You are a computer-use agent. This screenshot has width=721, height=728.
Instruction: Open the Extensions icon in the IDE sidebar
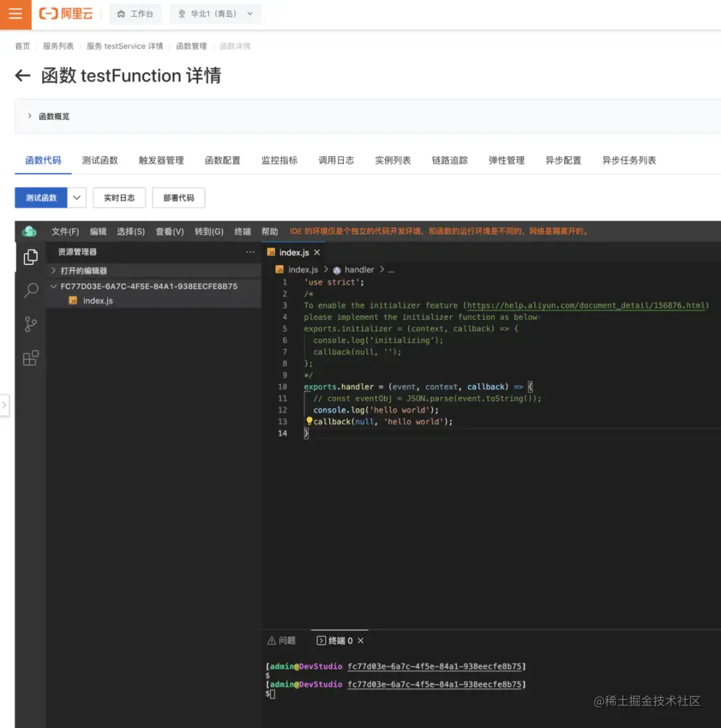pyautogui.click(x=31, y=358)
